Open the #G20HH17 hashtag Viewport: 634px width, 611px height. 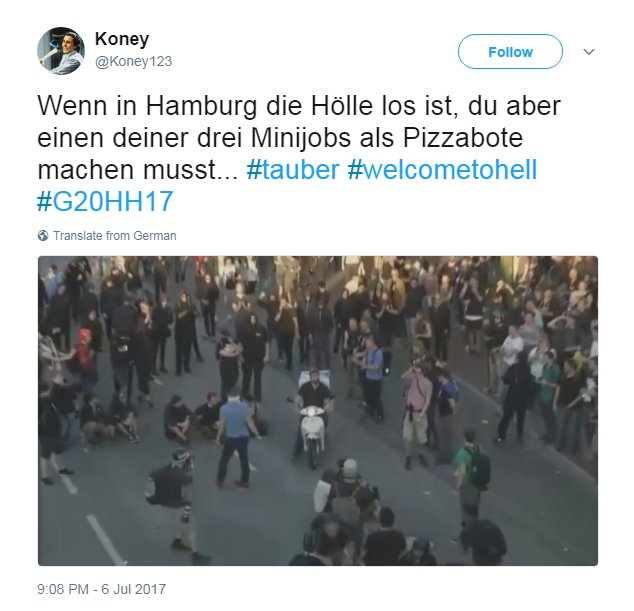(x=105, y=201)
